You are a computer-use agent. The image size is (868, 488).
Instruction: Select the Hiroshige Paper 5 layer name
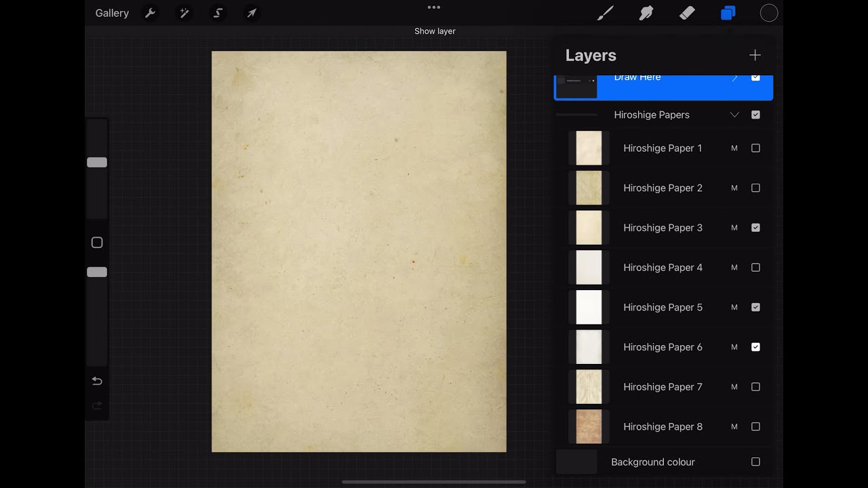663,307
